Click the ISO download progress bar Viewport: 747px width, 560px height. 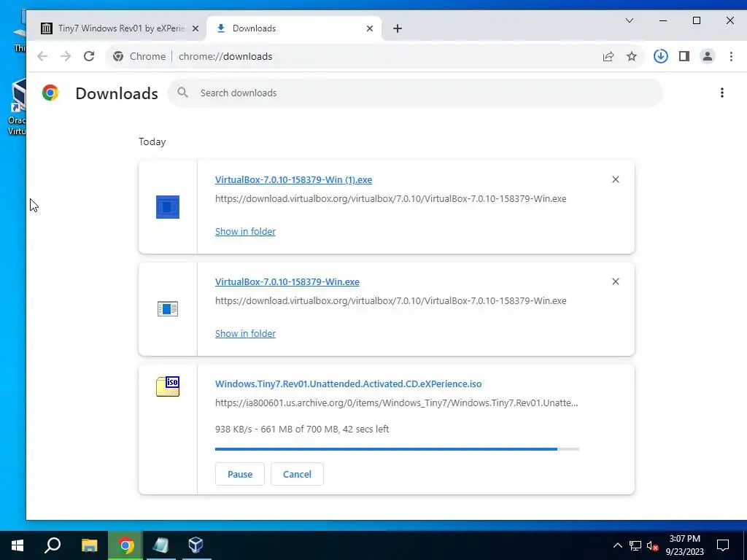click(397, 449)
